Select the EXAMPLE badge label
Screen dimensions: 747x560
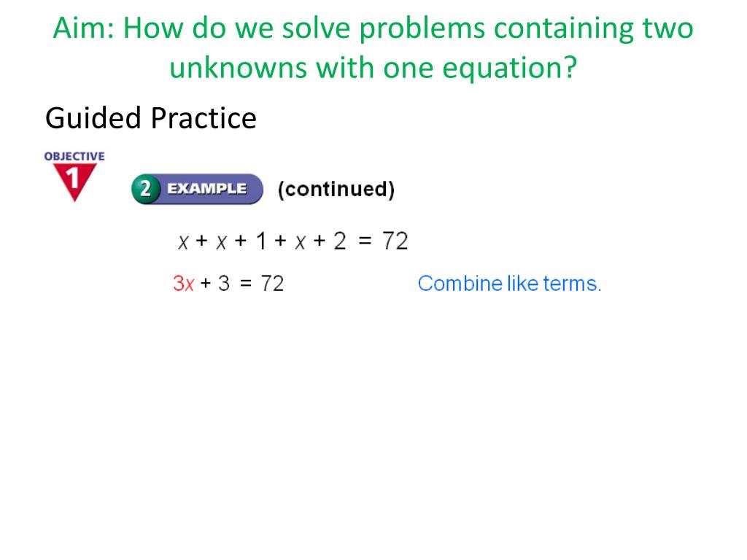[x=206, y=189]
